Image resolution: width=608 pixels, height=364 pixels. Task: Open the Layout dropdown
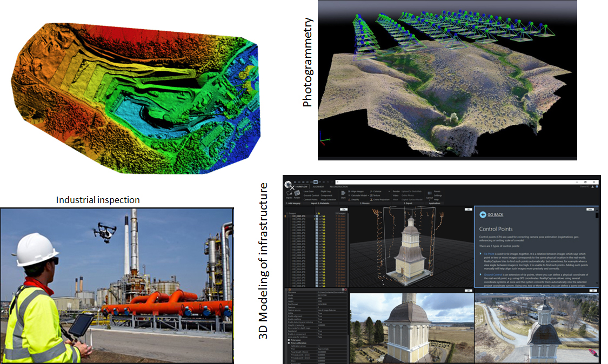point(429,196)
